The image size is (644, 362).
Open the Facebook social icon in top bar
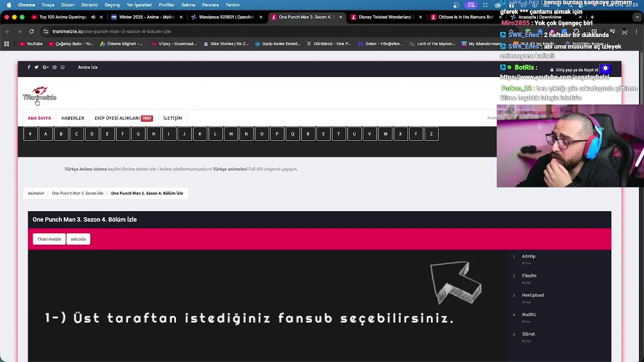(x=29, y=67)
